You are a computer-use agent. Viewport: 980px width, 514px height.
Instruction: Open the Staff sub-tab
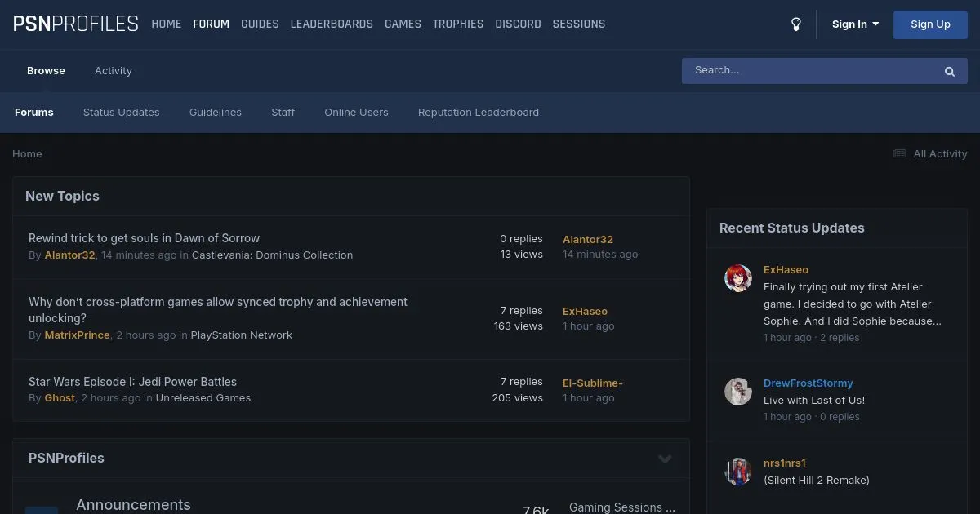click(283, 113)
